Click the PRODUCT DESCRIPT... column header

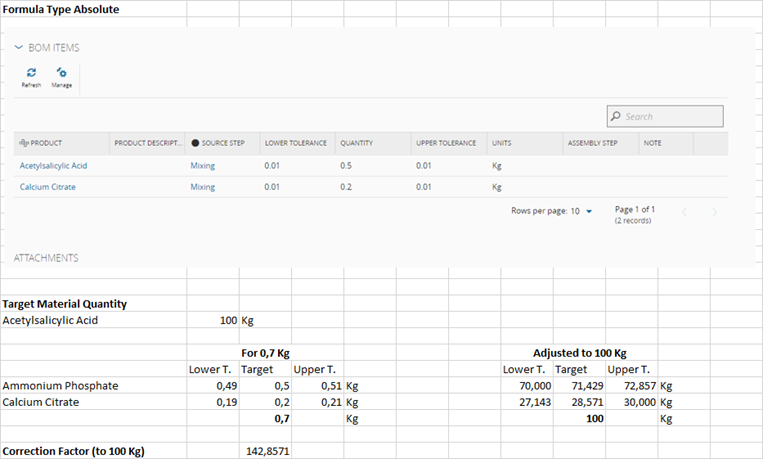click(147, 143)
